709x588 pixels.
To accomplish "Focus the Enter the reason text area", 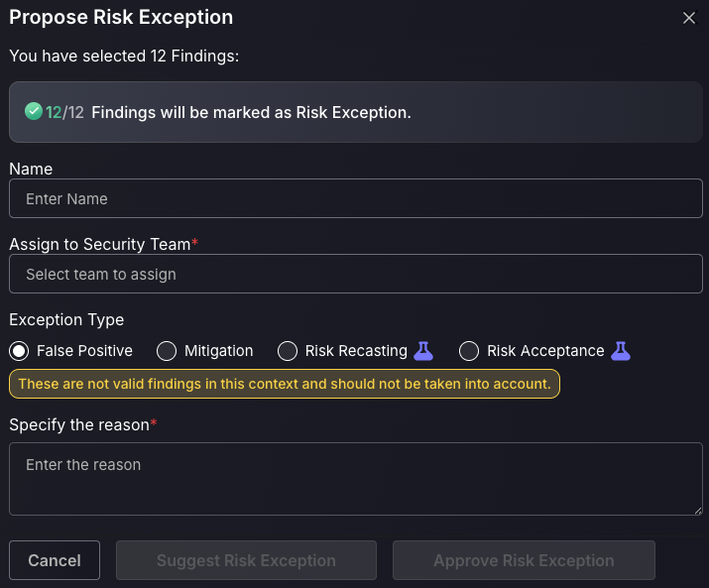I will [356, 479].
